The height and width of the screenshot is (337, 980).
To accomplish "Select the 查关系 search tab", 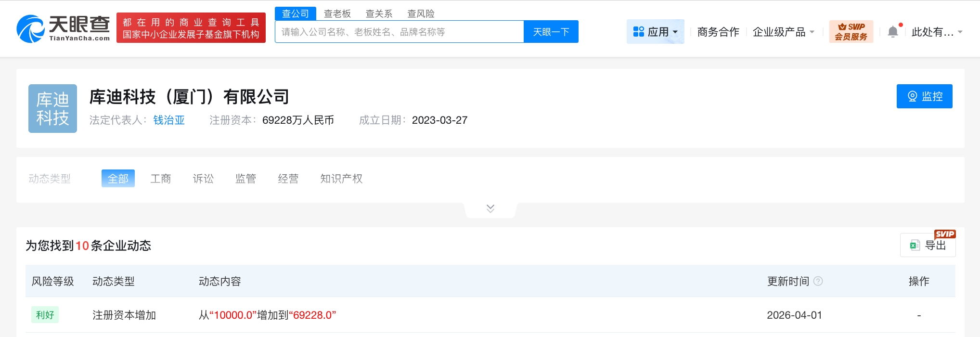I will tap(379, 13).
